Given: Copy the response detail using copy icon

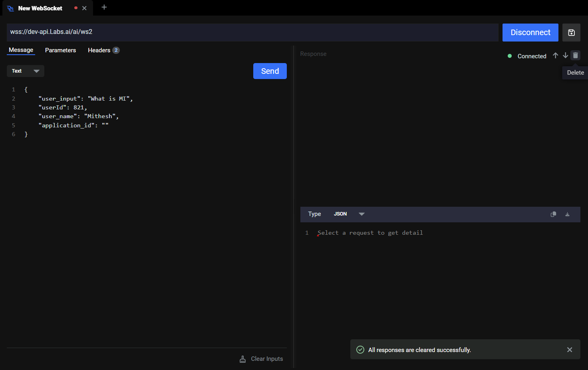Looking at the screenshot, I should (553, 214).
